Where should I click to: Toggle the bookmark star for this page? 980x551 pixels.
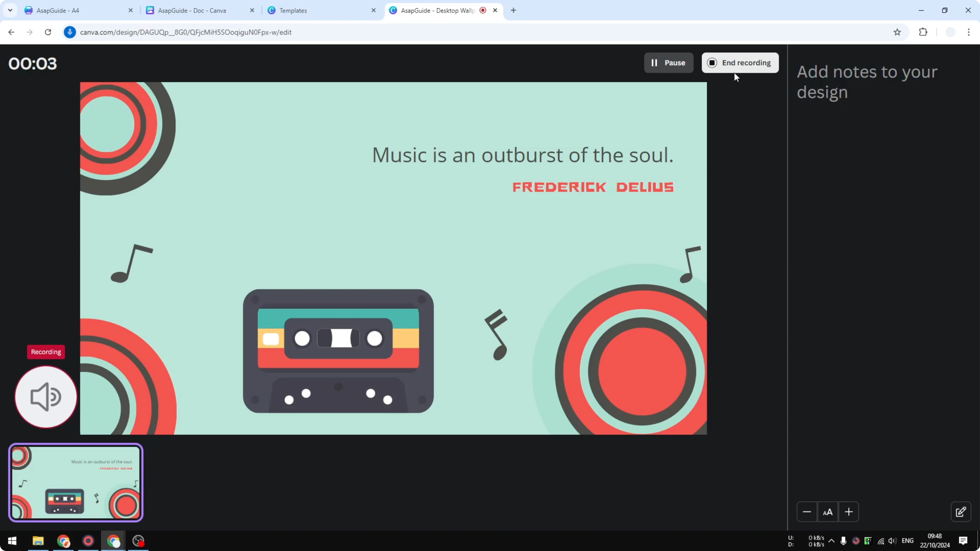tap(897, 32)
